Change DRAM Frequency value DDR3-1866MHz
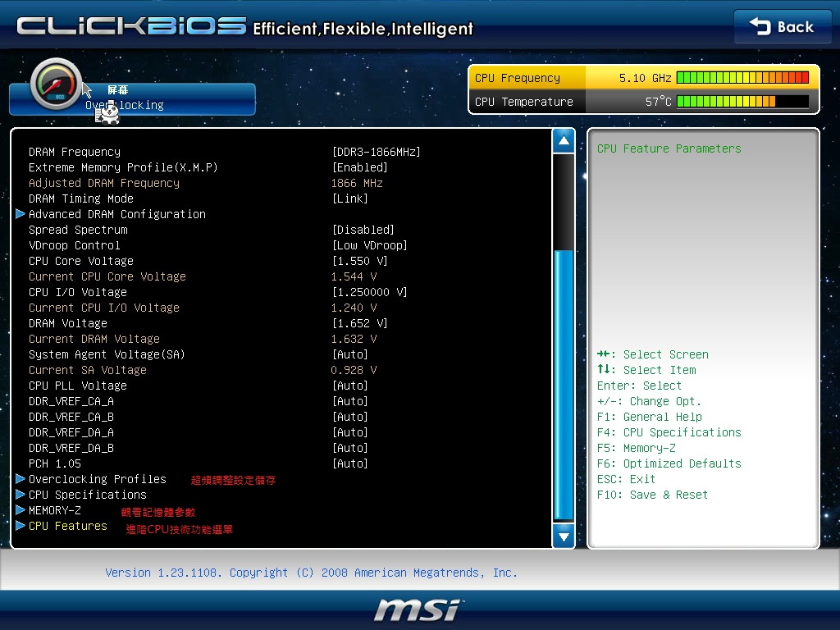The image size is (840, 630). pyautogui.click(x=376, y=152)
